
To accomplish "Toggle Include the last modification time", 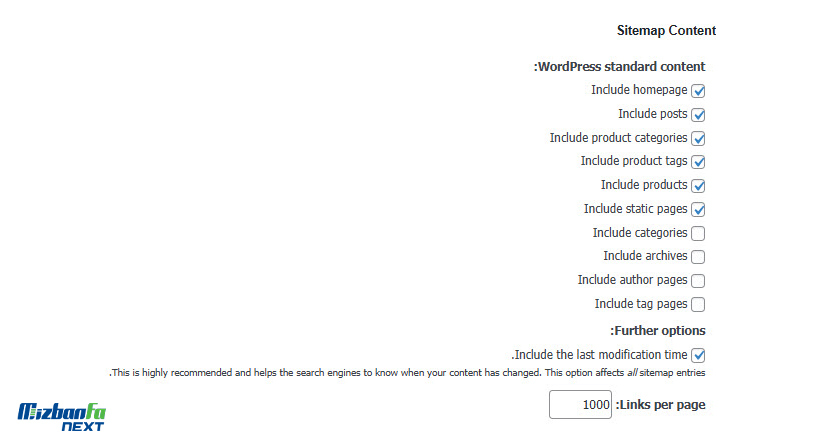I will [x=698, y=355].
